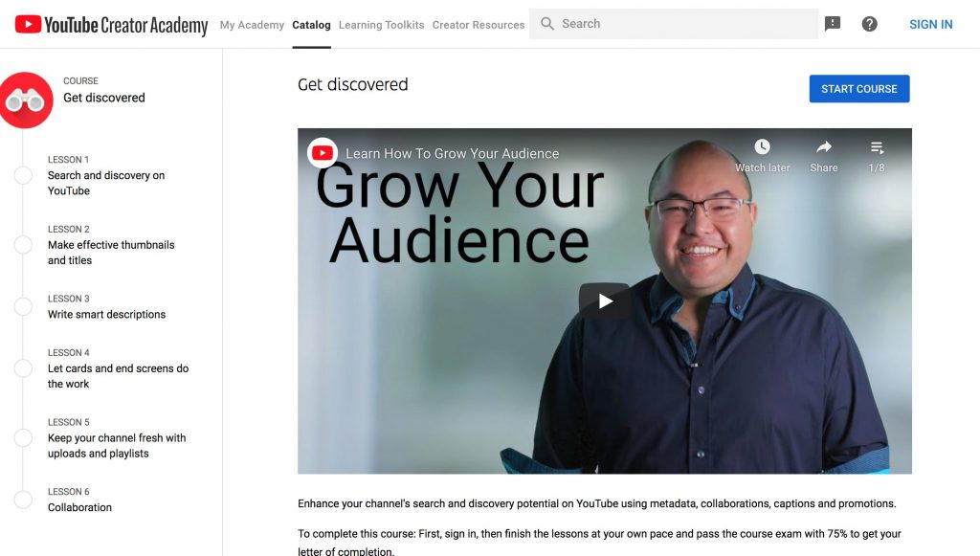Click the Lesson 6 progress circle
This screenshot has height=556, width=980.
23,500
